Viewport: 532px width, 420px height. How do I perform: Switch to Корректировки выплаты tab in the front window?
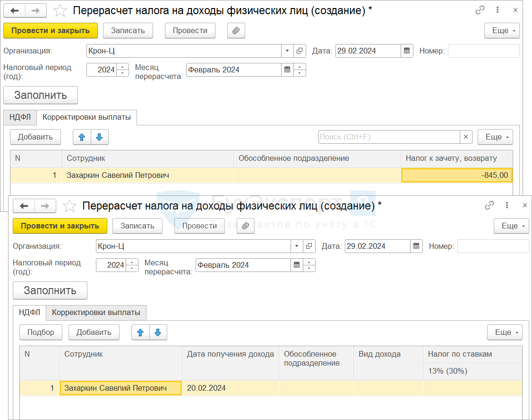point(96,313)
